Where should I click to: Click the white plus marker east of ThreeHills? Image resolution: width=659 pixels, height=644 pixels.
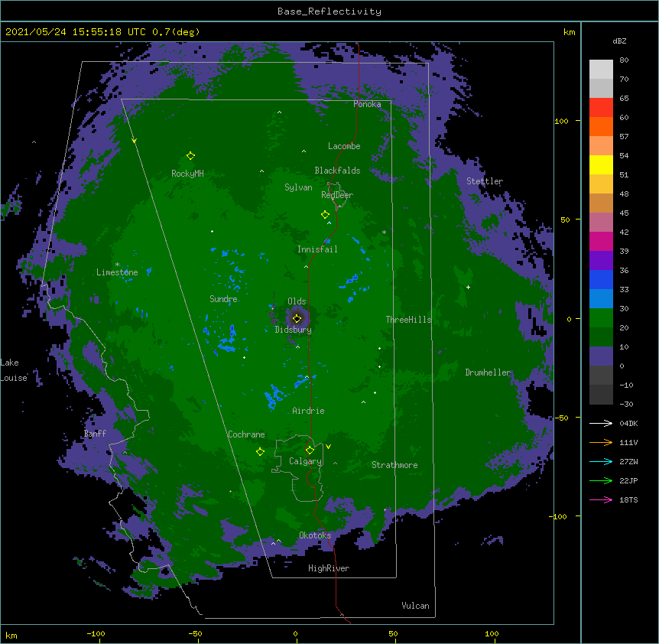(x=468, y=287)
